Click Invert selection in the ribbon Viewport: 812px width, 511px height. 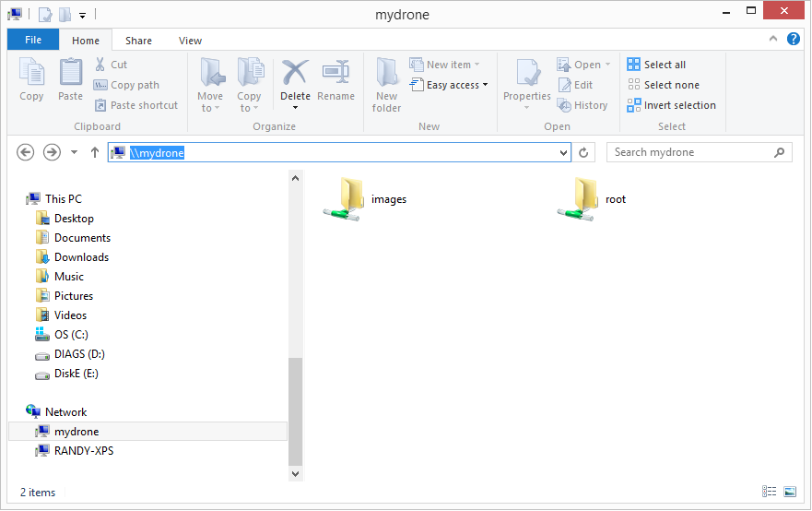click(671, 105)
